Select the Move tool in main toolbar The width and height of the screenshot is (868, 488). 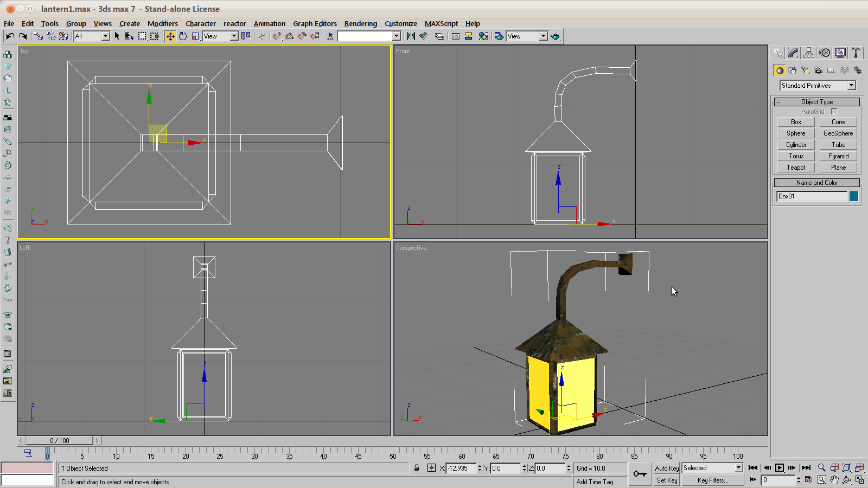pos(170,36)
